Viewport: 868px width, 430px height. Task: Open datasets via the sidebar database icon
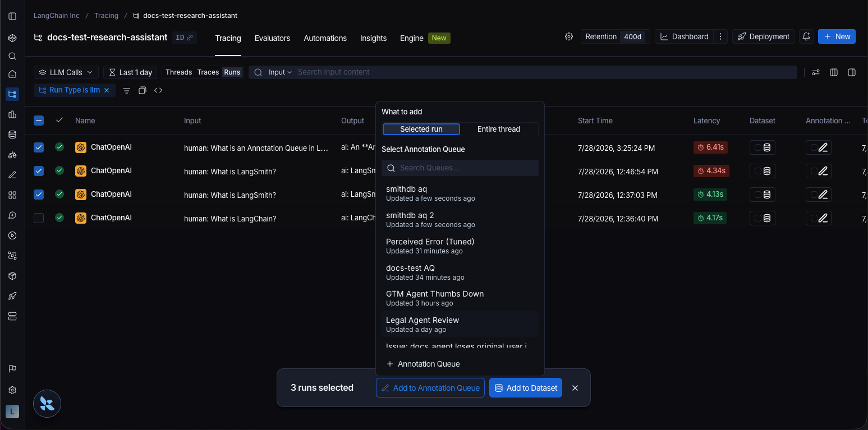(12, 135)
